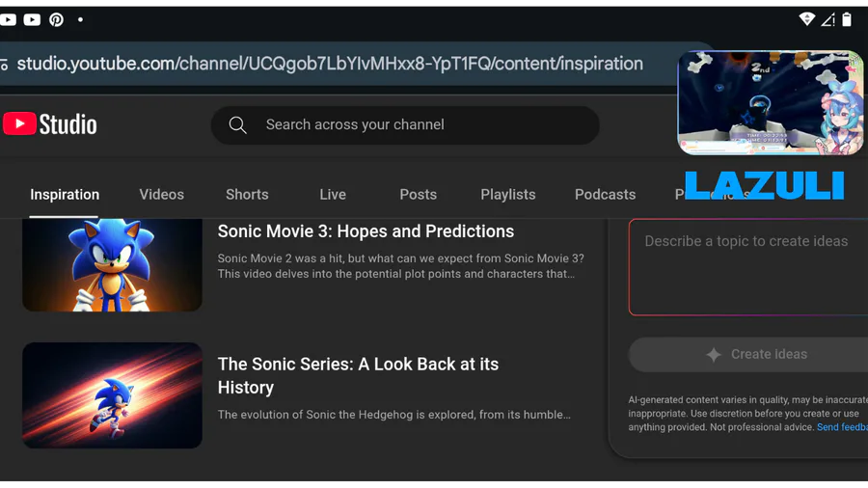Open Sonic Movie 3 idea thumbnail
The image size is (868, 488).
[112, 265]
